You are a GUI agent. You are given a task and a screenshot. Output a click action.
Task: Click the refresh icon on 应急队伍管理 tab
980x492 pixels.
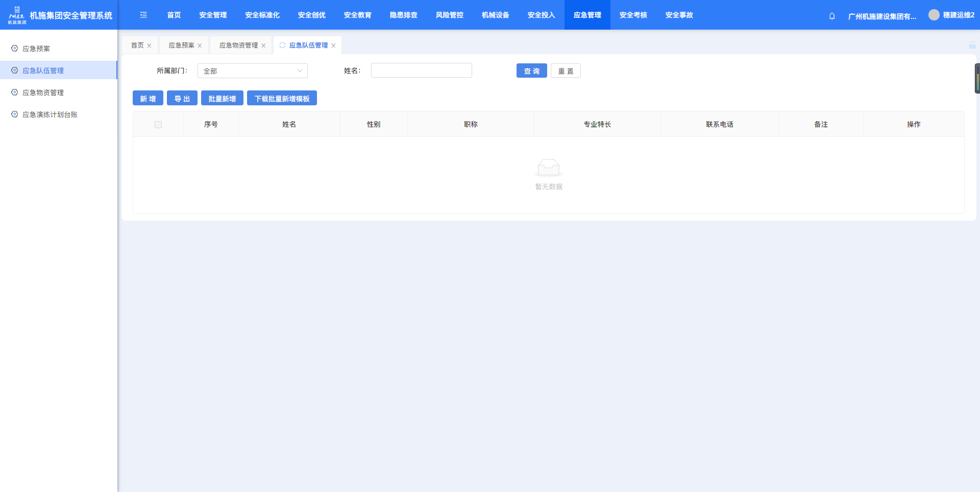coord(282,45)
